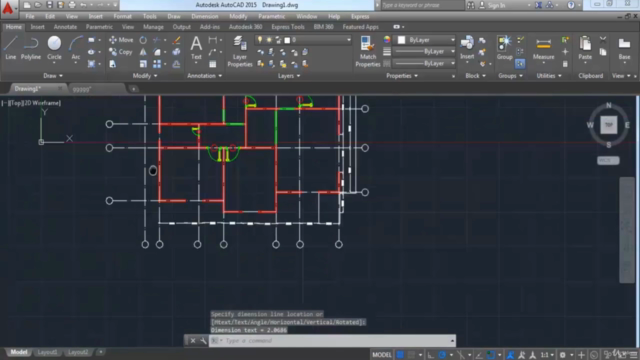
Task: Click the Erase tool icon
Action: pyautogui.click(x=176, y=40)
